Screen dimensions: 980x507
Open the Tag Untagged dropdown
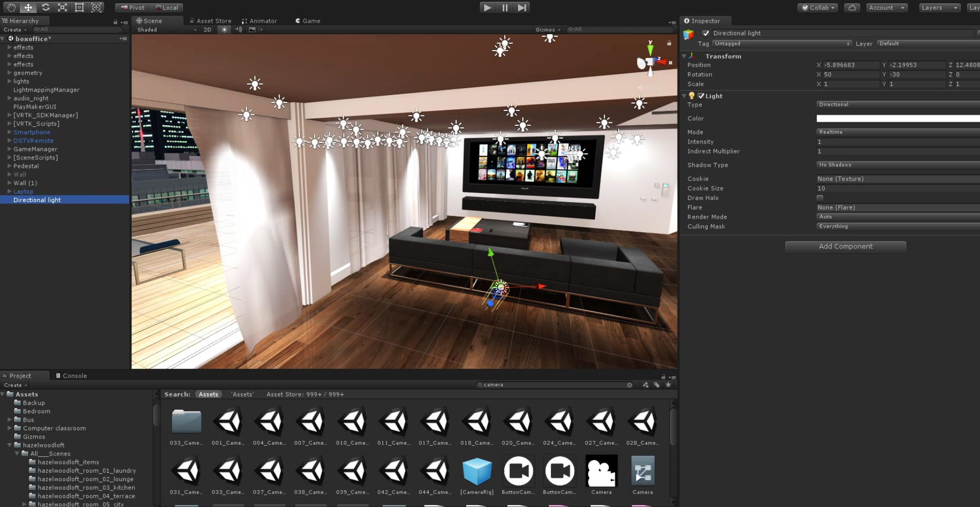[782, 44]
